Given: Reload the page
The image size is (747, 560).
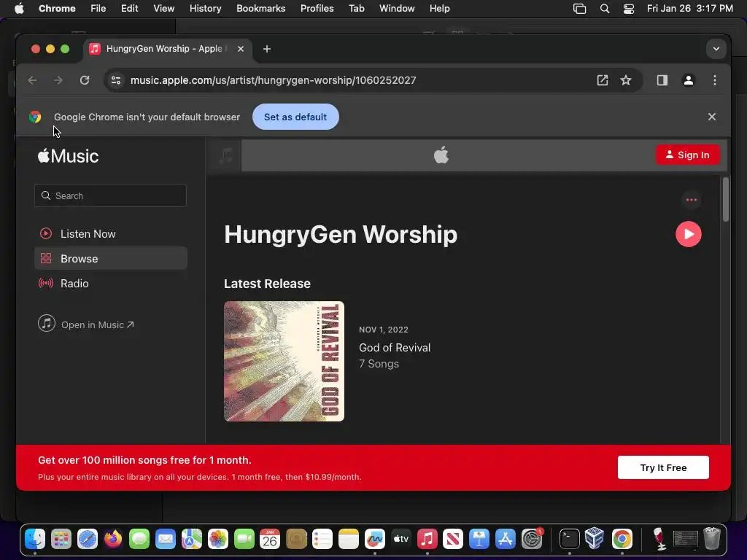Looking at the screenshot, I should [85, 80].
